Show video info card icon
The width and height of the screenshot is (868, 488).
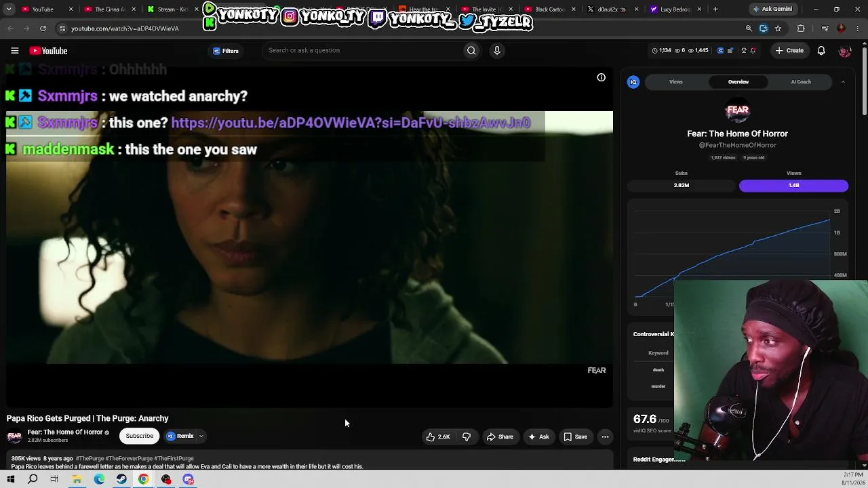tap(601, 78)
